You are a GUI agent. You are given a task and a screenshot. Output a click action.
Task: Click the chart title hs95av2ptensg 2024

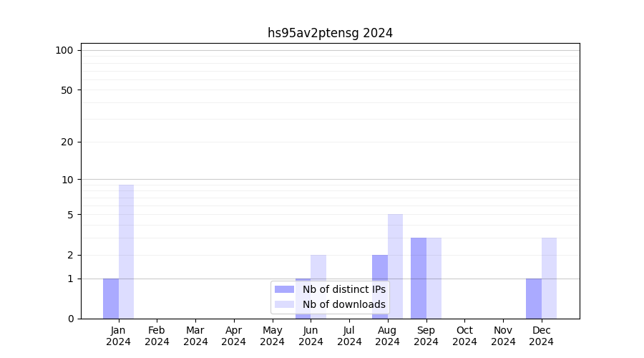coord(330,33)
